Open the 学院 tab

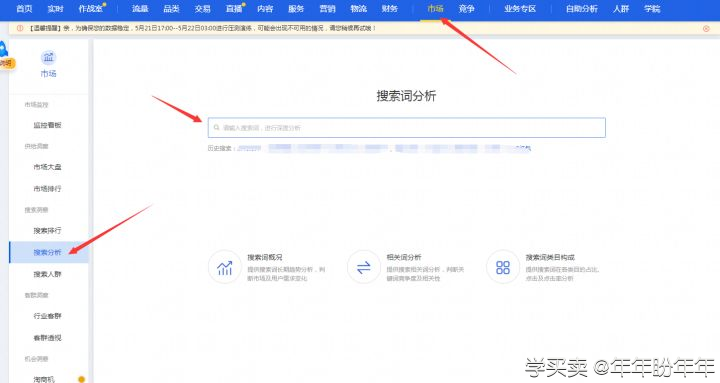(652, 9)
